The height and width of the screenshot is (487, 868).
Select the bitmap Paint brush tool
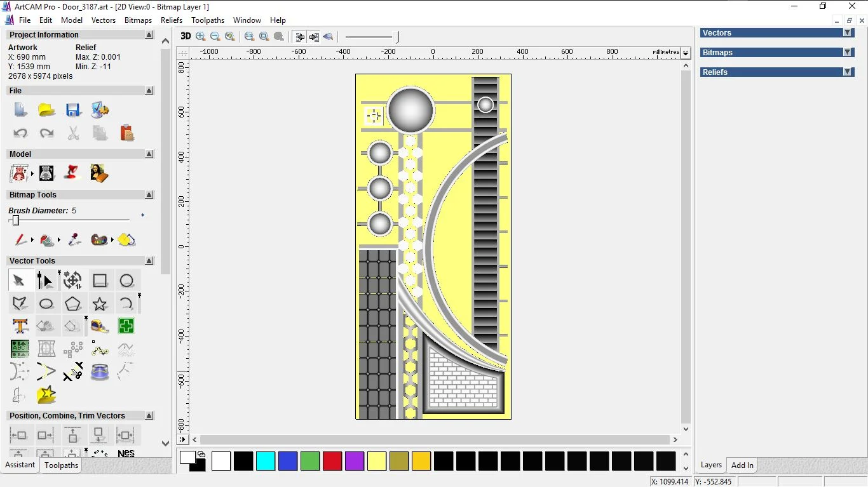pyautogui.click(x=20, y=240)
